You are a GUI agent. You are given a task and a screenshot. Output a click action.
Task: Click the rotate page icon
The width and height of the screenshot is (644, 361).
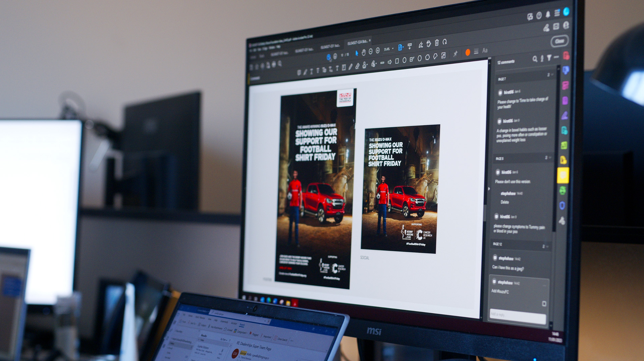click(x=444, y=42)
